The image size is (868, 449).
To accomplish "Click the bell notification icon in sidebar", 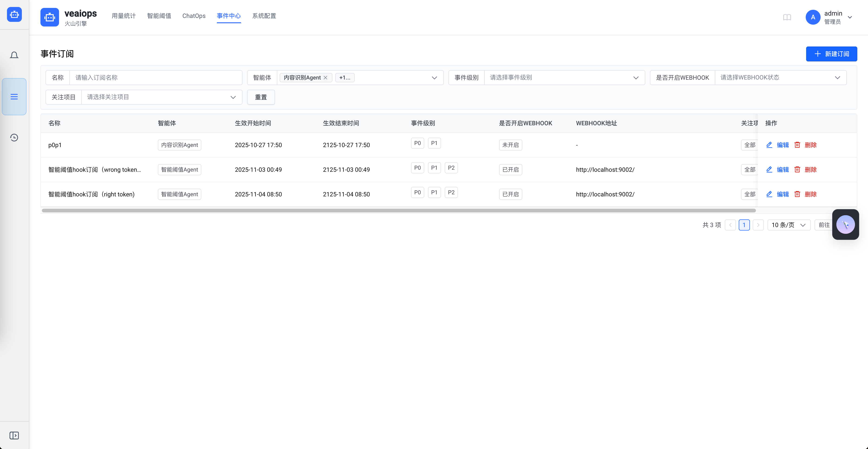I will pyautogui.click(x=14, y=55).
